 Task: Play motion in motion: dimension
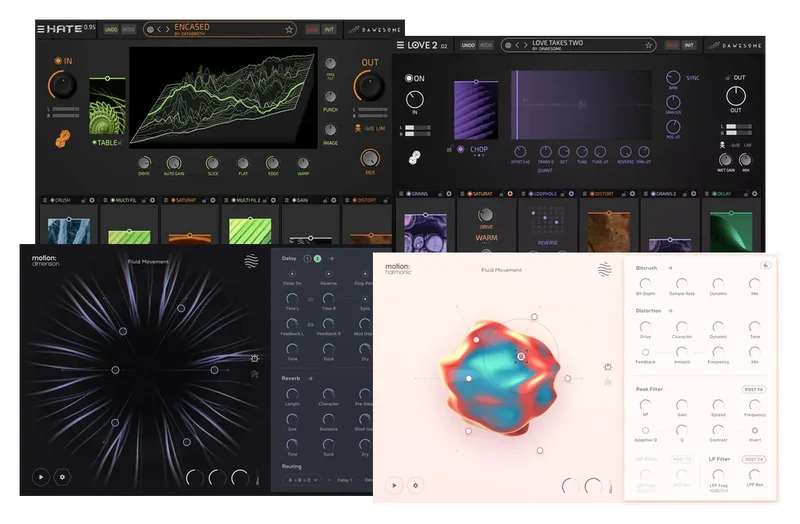(41, 477)
